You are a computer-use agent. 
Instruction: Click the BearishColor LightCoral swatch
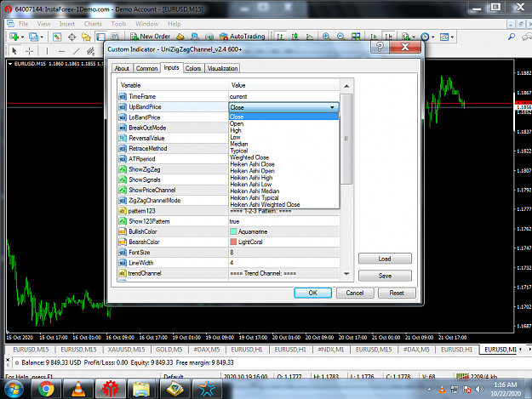(233, 242)
